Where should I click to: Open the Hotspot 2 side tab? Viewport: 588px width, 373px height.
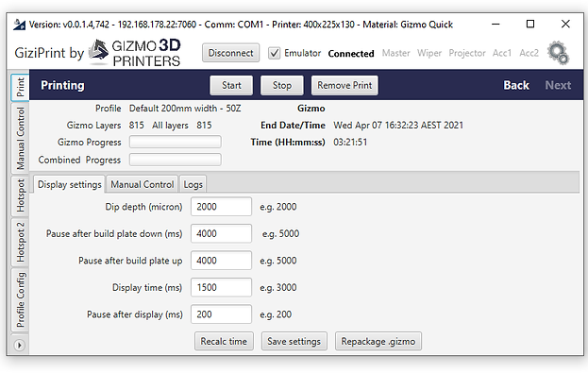20,242
